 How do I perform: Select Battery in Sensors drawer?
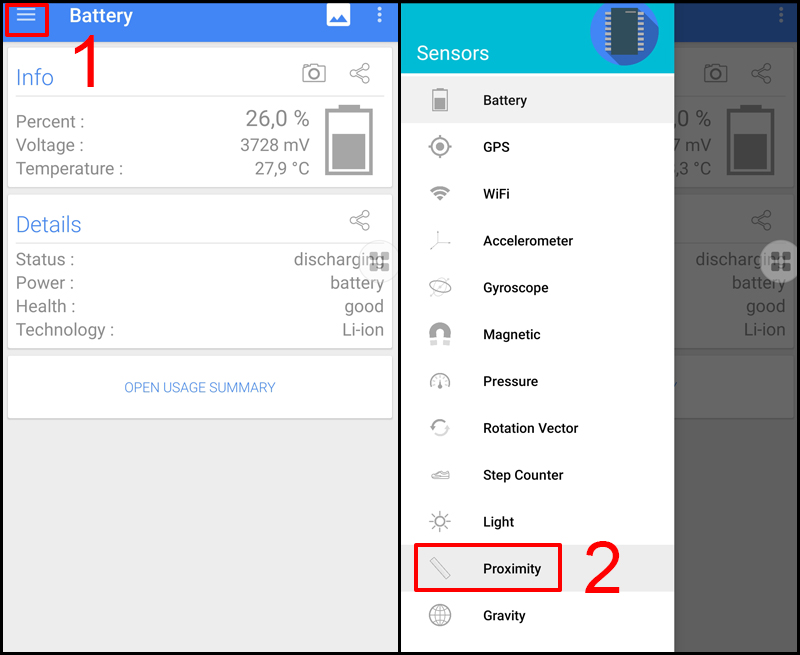[x=537, y=100]
